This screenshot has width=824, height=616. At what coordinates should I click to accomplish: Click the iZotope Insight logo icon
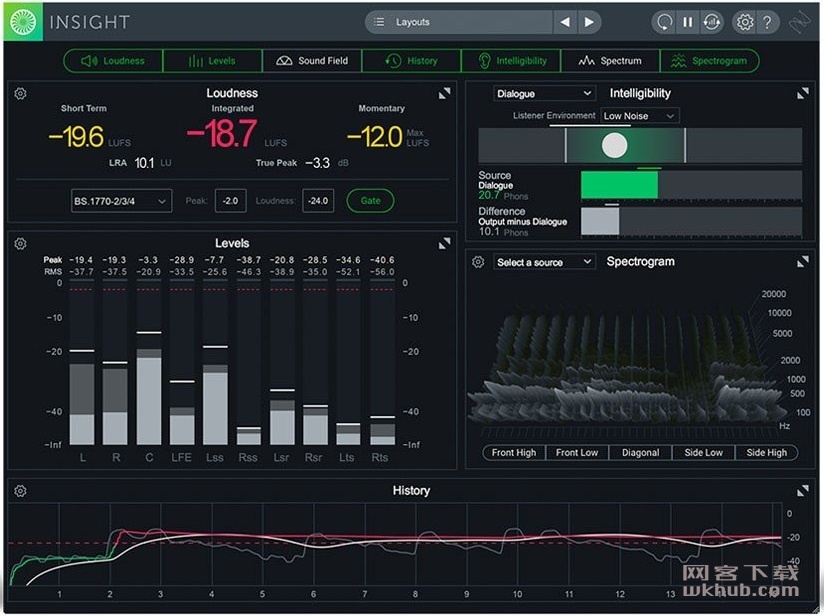point(23,22)
